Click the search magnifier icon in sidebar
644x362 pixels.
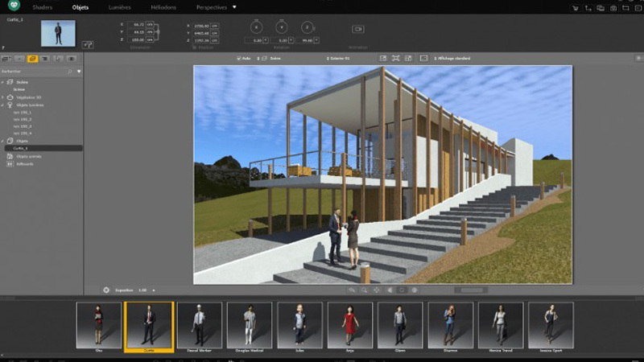pos(70,72)
